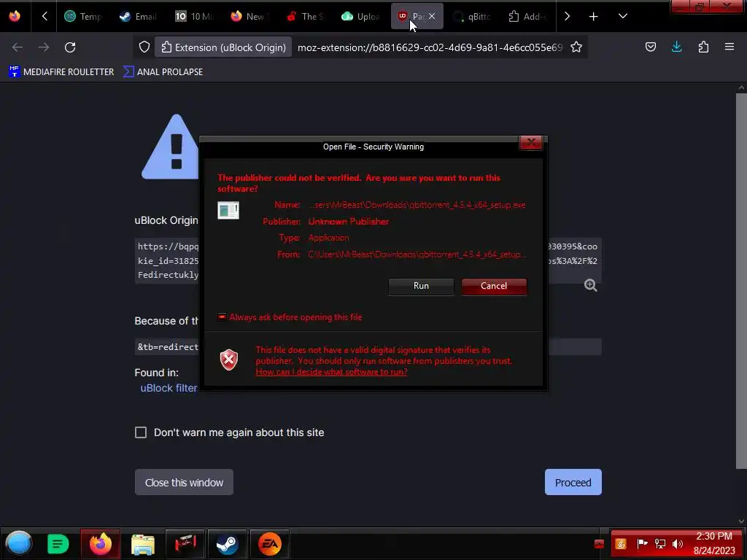Click the browser Forward arrow
The image size is (747, 560).
point(44,47)
